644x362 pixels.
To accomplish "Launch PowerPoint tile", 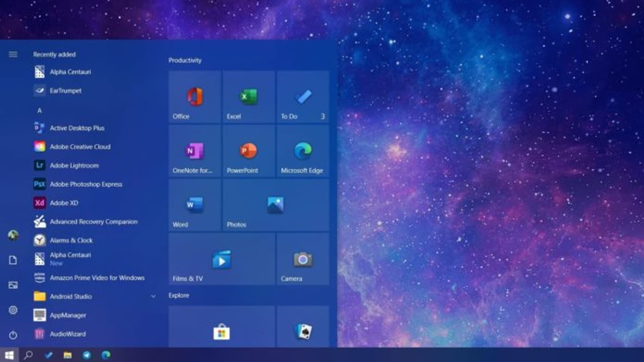I will point(249,151).
